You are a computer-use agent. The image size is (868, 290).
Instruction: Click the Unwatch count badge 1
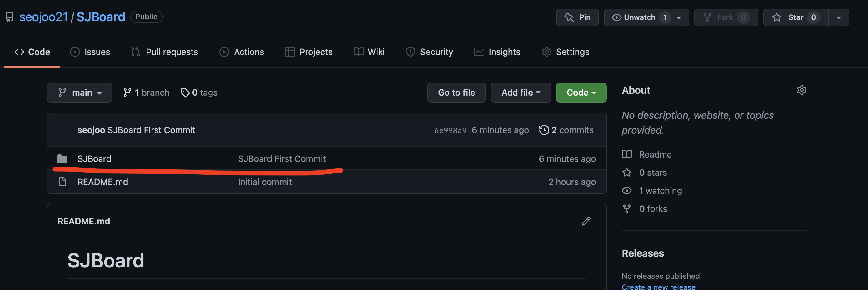665,17
